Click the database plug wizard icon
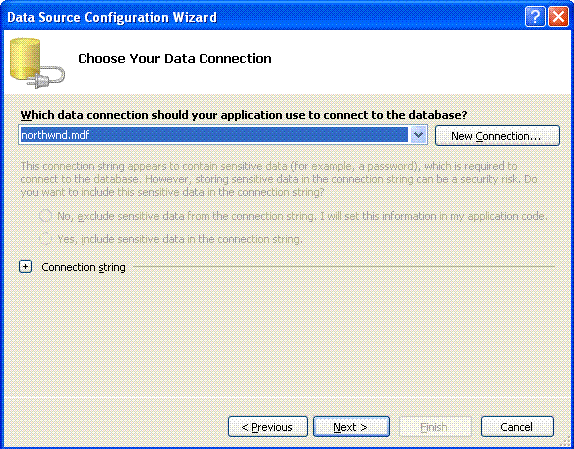 (37, 63)
